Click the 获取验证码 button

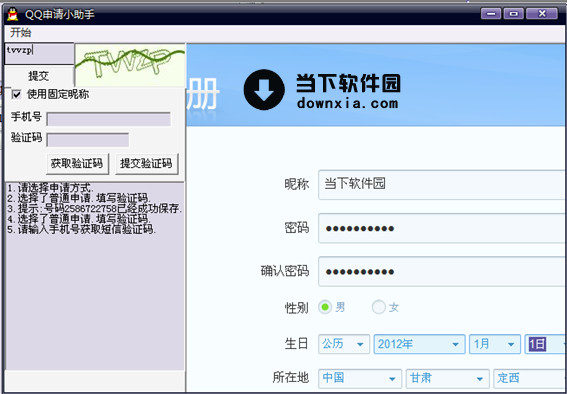pos(77,164)
